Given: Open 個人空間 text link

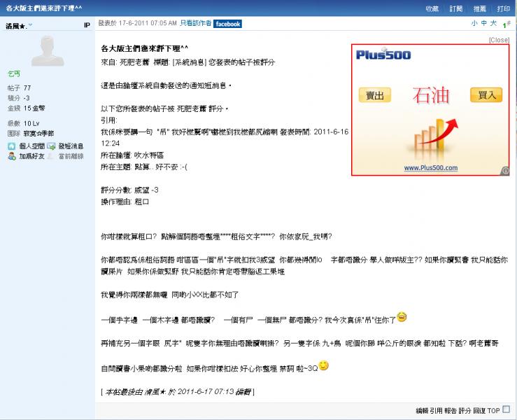Looking at the screenshot, I should coord(31,146).
